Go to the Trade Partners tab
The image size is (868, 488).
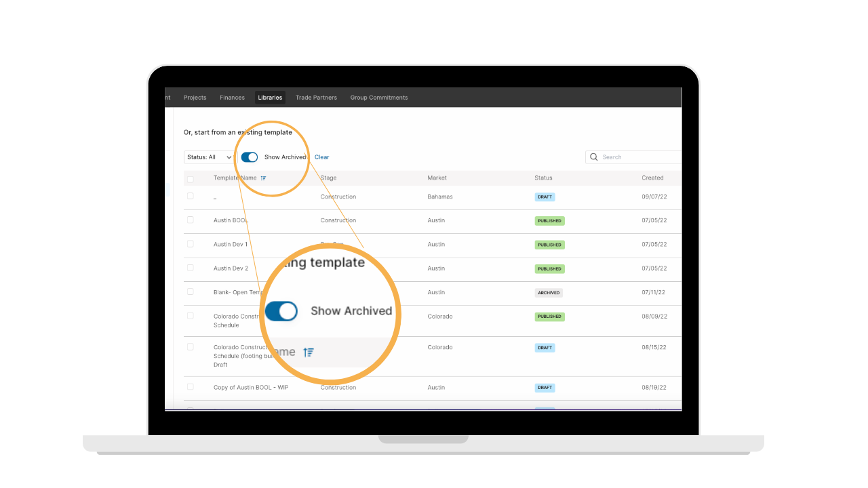point(316,98)
